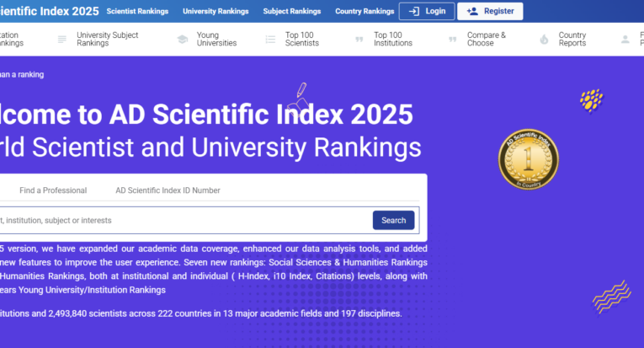Viewport: 644px width, 348px height.
Task: Go to AD Scientific Index 2025 home logo
Action: (x=49, y=12)
